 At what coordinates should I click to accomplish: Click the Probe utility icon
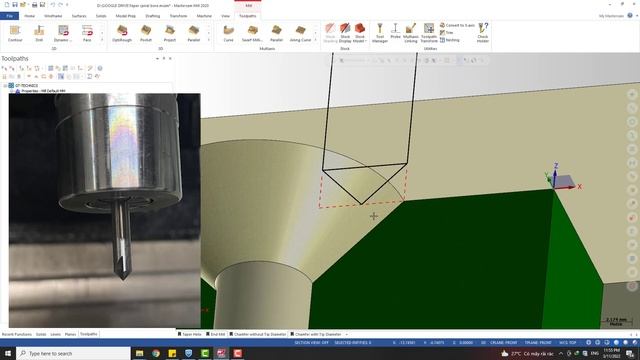(x=395, y=31)
